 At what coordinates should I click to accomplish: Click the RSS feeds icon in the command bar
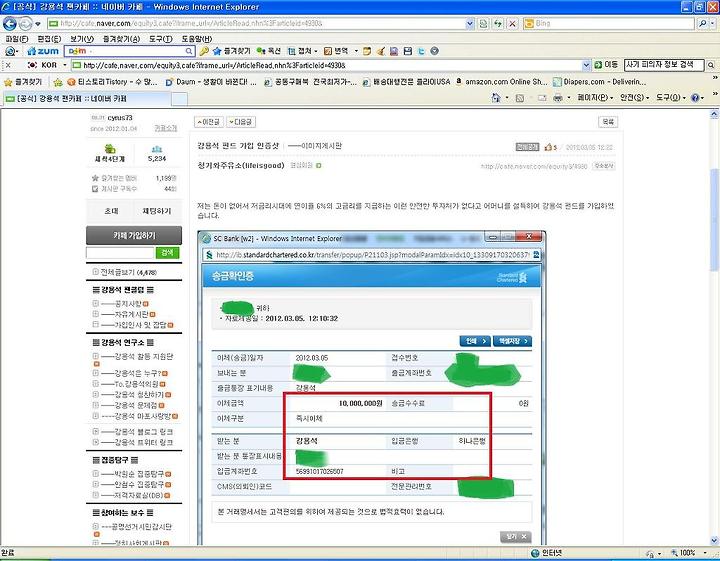point(520,98)
